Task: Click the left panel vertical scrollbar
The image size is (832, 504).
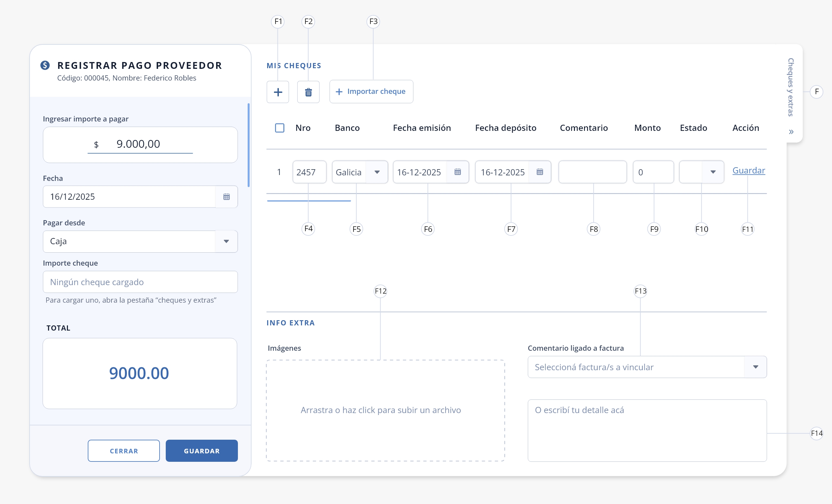Action: (249, 145)
